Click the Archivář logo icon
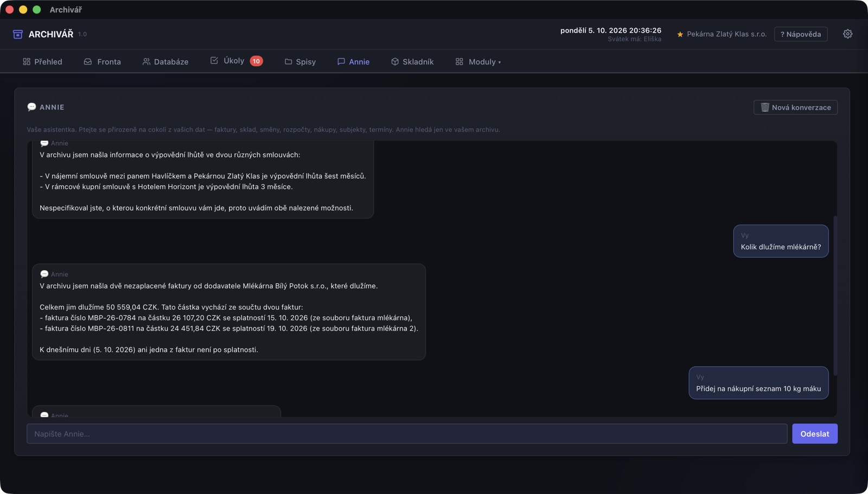The image size is (868, 494). pyautogui.click(x=18, y=34)
